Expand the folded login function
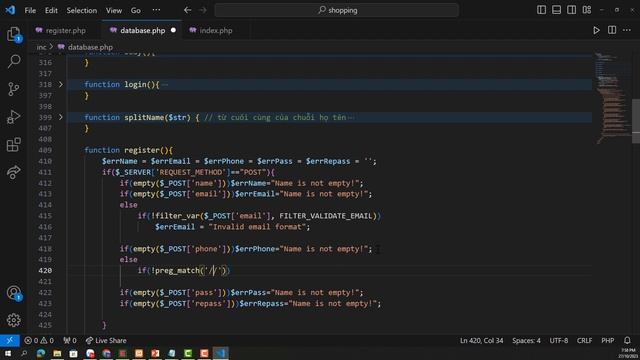640x360 pixels. [x=61, y=84]
